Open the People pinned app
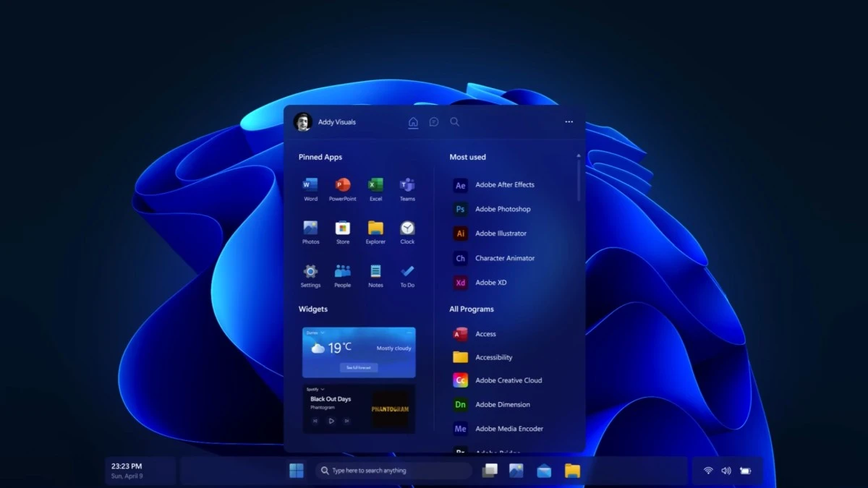Screen dimensions: 868x488 click(342, 273)
